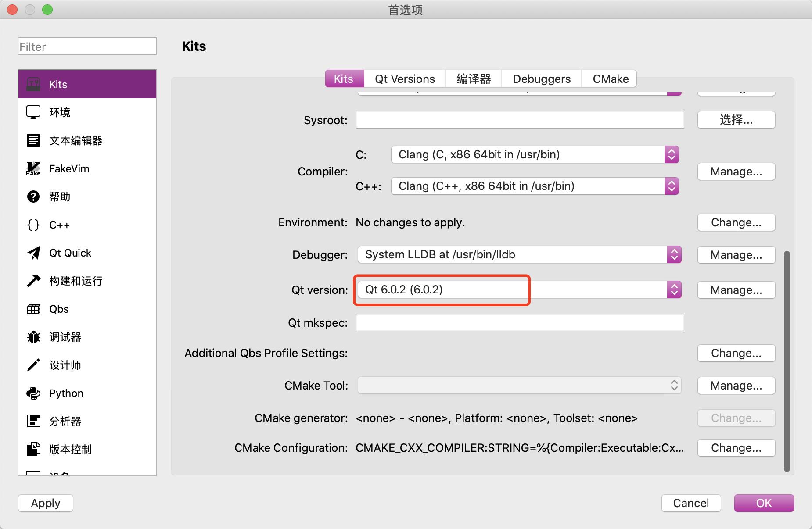Image resolution: width=812 pixels, height=529 pixels.
Task: Click Manage button next to Compiler
Action: tap(736, 172)
